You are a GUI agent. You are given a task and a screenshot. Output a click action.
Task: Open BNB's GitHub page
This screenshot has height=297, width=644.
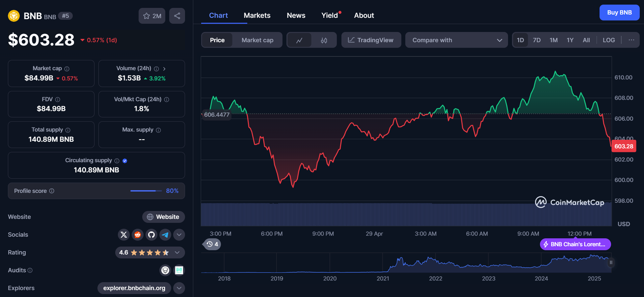coord(151,234)
